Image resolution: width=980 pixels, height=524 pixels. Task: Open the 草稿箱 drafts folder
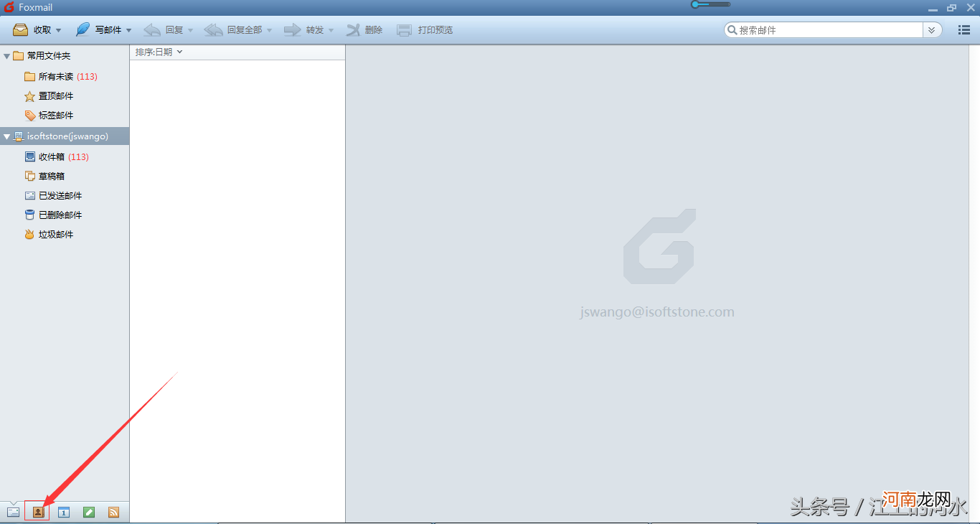pyautogui.click(x=44, y=177)
